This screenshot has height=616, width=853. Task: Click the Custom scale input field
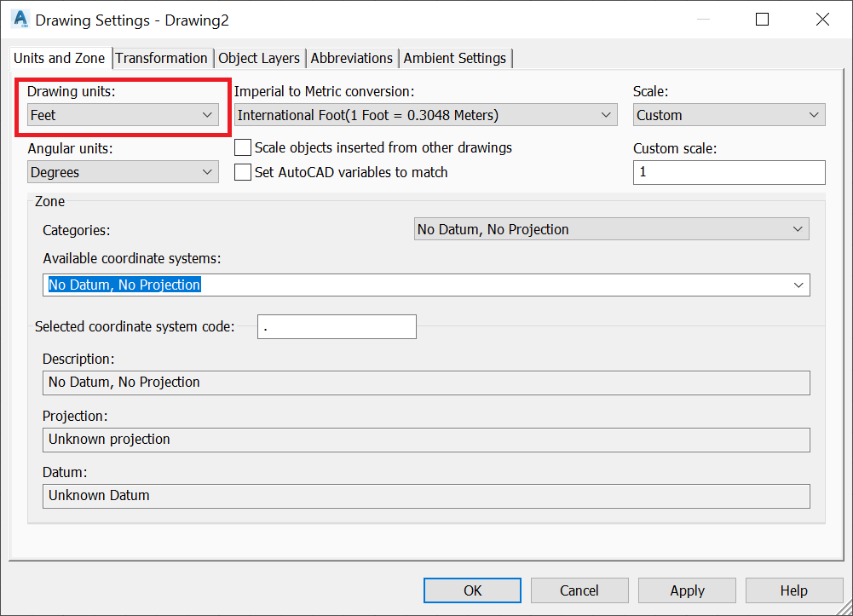click(729, 172)
